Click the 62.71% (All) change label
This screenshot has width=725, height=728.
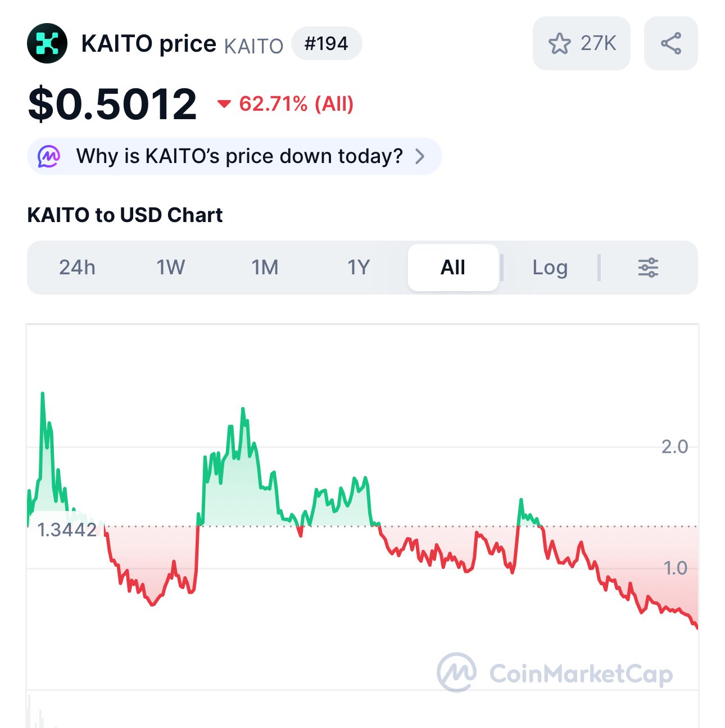click(x=296, y=104)
